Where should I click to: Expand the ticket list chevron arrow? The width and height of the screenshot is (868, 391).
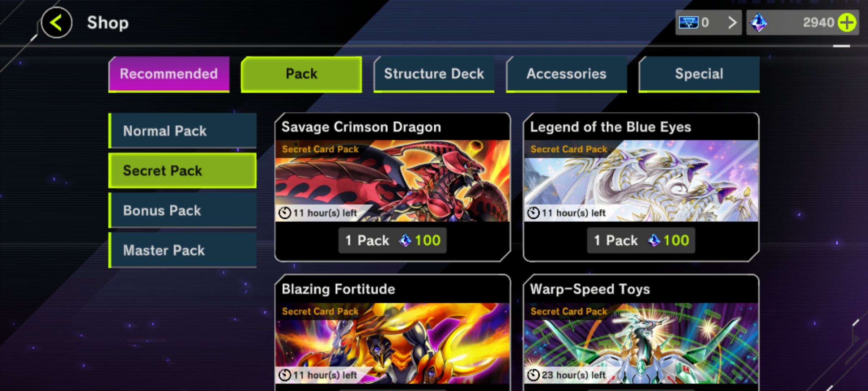[732, 23]
